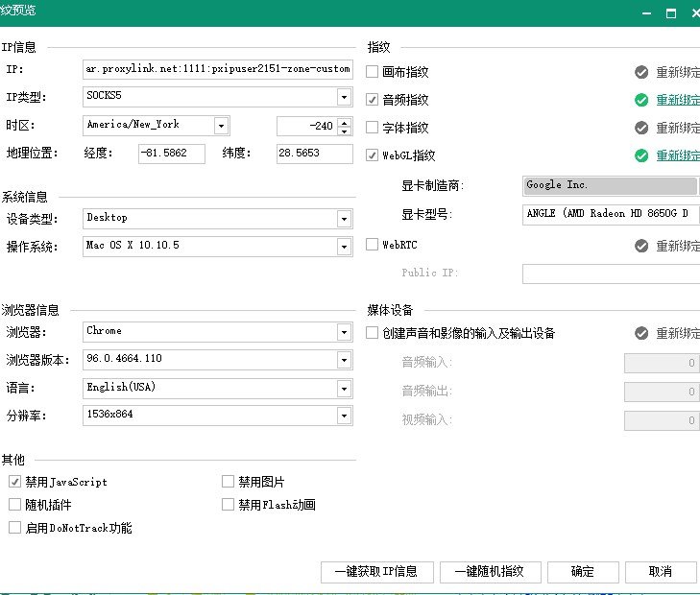Click 重新绑定 text for 画布指纹
Viewport: 700px width, 595px height.
pyautogui.click(x=678, y=72)
